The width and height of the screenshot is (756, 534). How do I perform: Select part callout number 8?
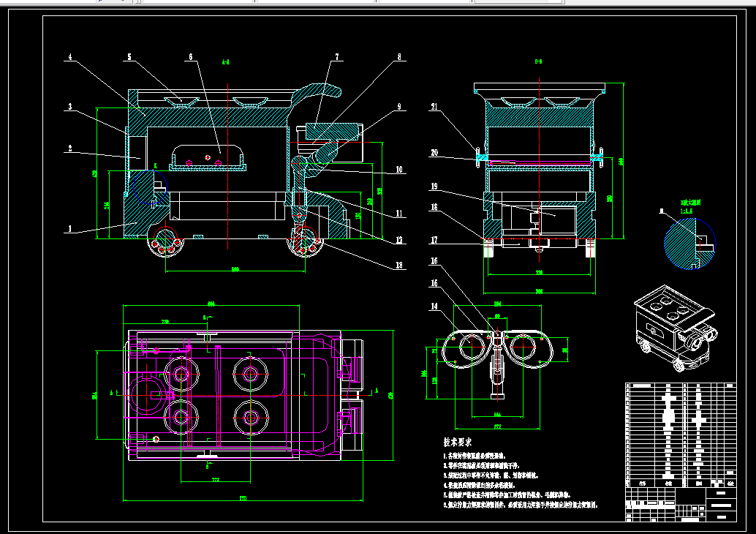(x=399, y=57)
